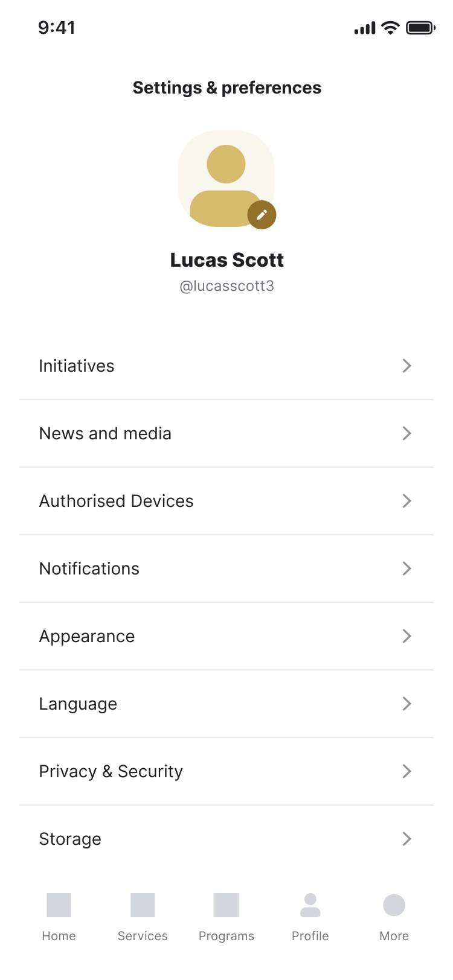Image resolution: width=453 pixels, height=980 pixels.
Task: Tap the Wi-Fi status icon
Action: 391,28
